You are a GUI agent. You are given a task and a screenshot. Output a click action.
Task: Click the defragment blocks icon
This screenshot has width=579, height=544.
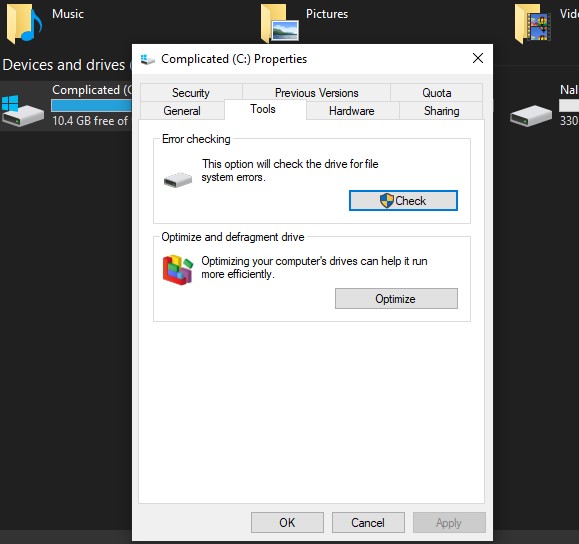point(178,270)
